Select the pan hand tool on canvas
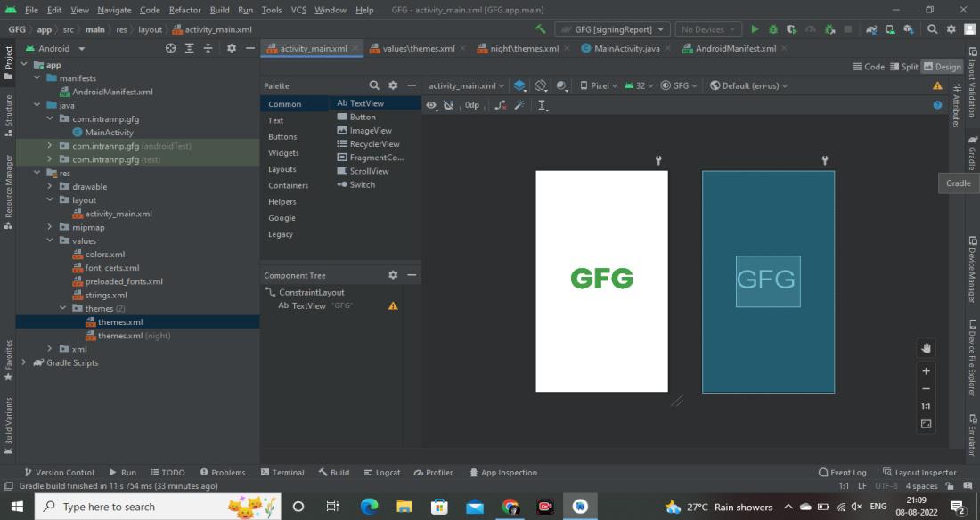980x520 pixels. pos(926,348)
